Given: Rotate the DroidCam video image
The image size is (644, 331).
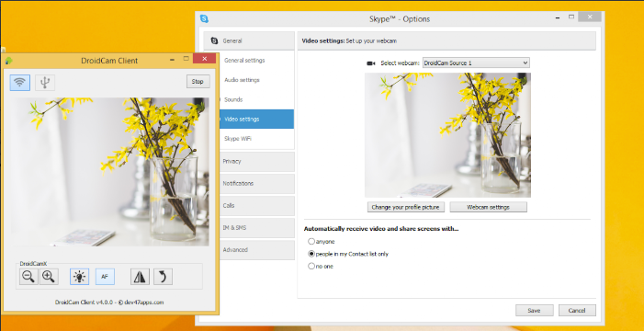Looking at the screenshot, I should click(163, 277).
